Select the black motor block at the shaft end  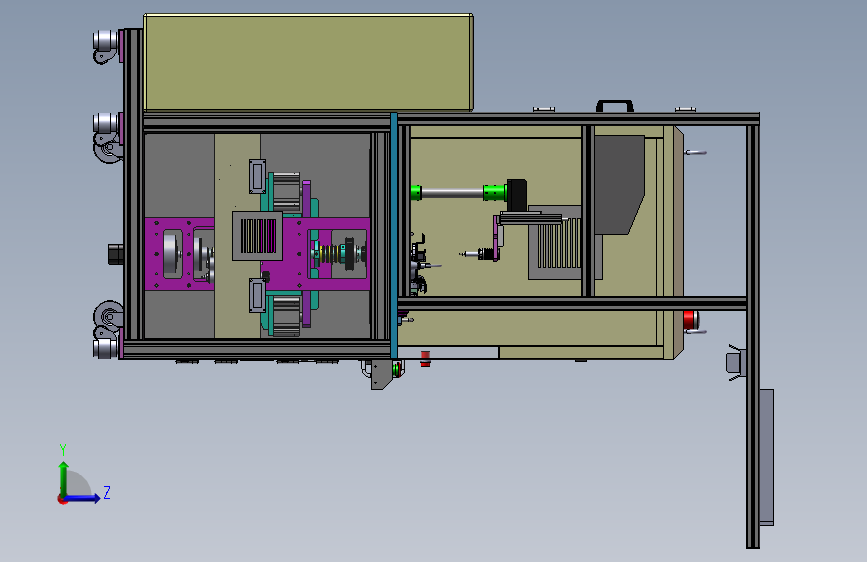click(x=516, y=195)
